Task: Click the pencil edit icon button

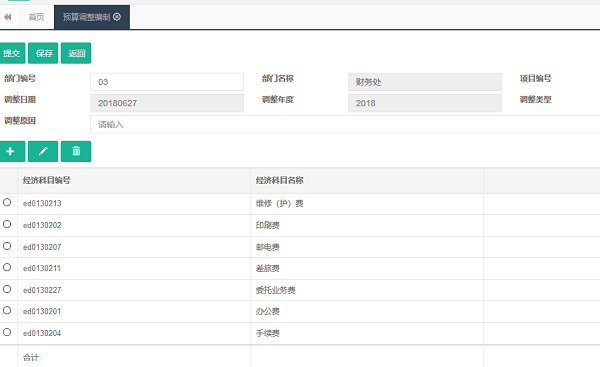Action: tap(43, 151)
